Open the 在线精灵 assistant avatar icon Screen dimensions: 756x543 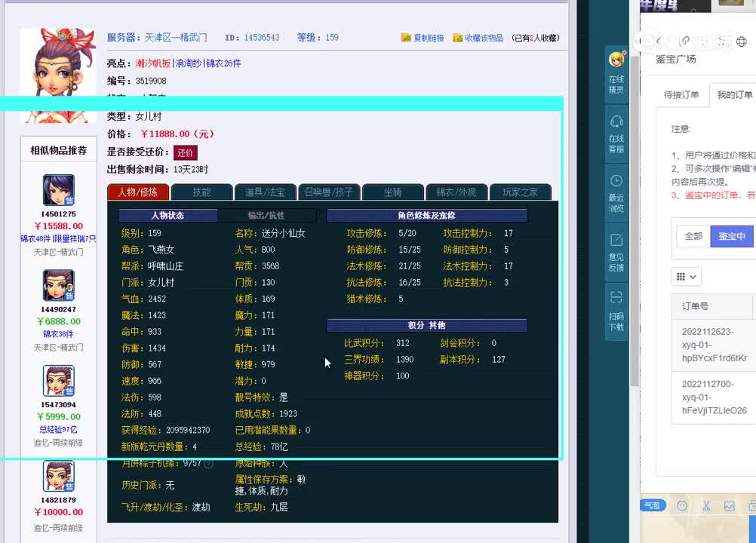[x=616, y=60]
